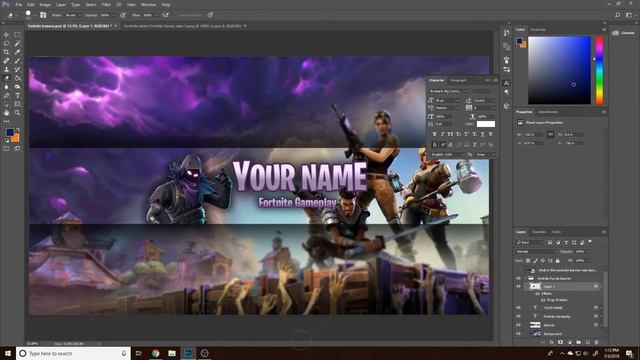640x360 pixels.
Task: Click the hue slider in Color panel
Action: tap(599, 70)
